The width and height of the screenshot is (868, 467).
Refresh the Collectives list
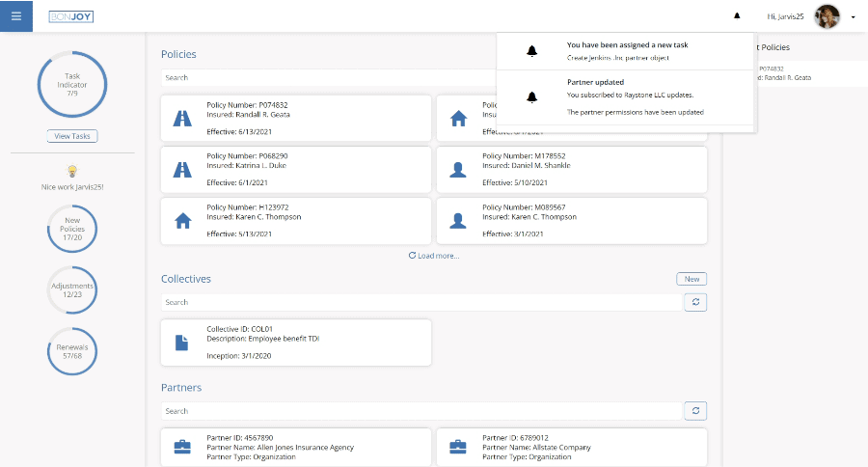(695, 302)
